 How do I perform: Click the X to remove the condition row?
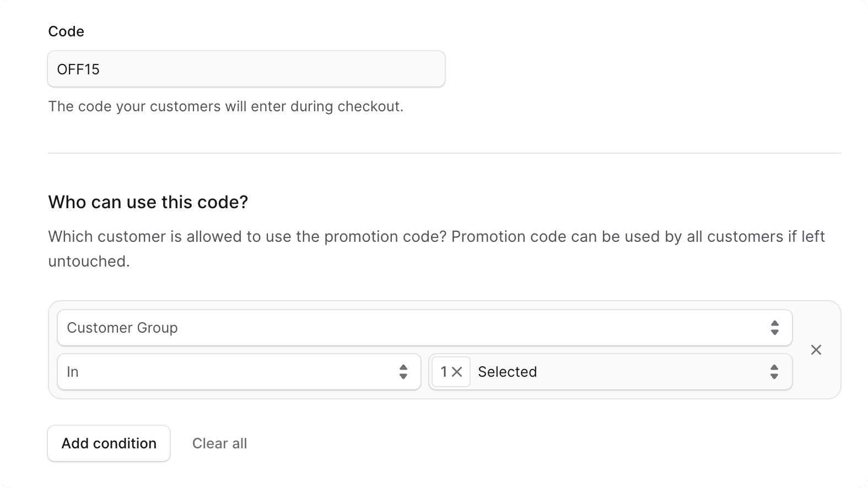click(816, 350)
